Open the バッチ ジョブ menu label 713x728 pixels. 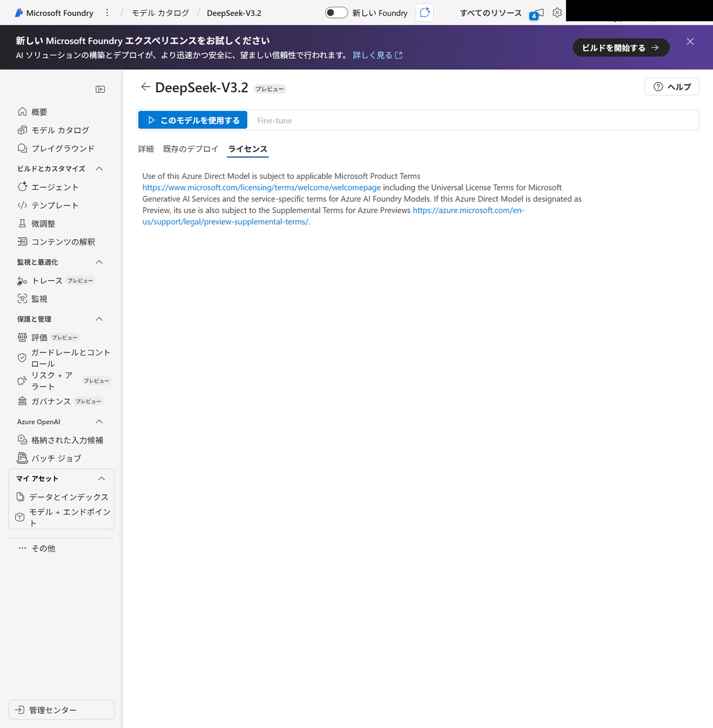[56, 459]
